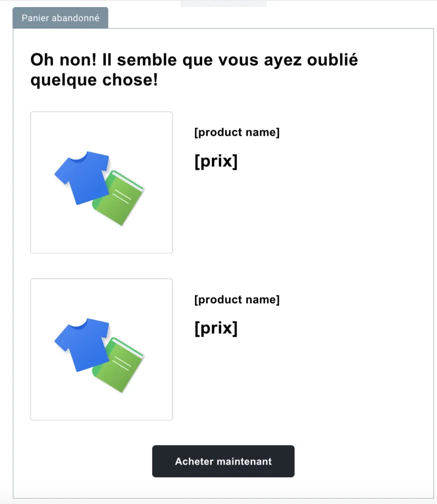Image resolution: width=437 pixels, height=504 pixels.
Task: Select the first product image placeholder box
Action: coord(101,182)
